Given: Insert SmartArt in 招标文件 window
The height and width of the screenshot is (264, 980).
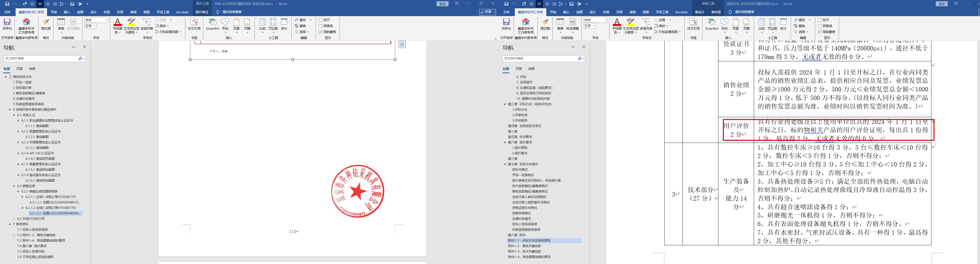Looking at the screenshot, I should tap(711, 24).
